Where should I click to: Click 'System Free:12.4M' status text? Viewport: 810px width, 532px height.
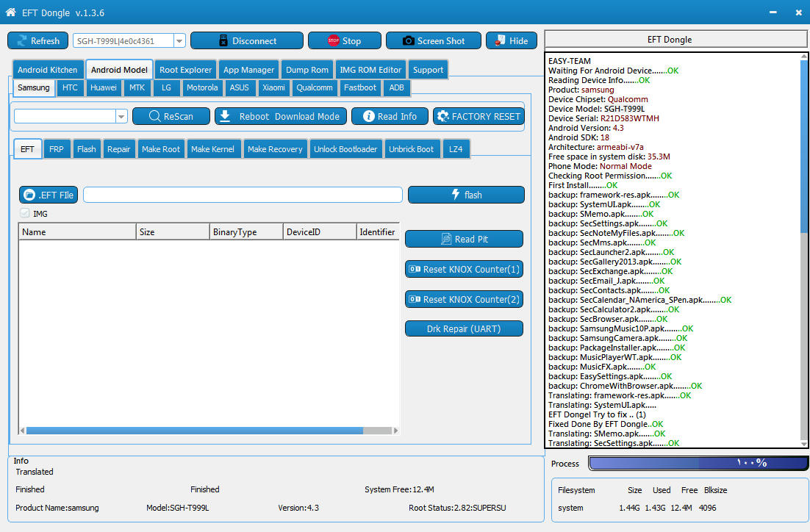(399, 489)
